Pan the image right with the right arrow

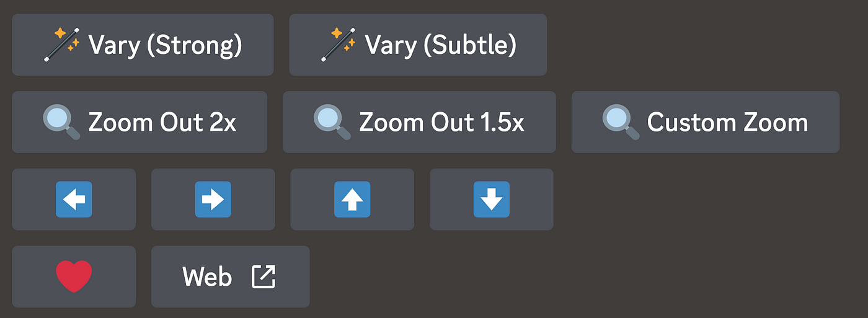pos(213,200)
